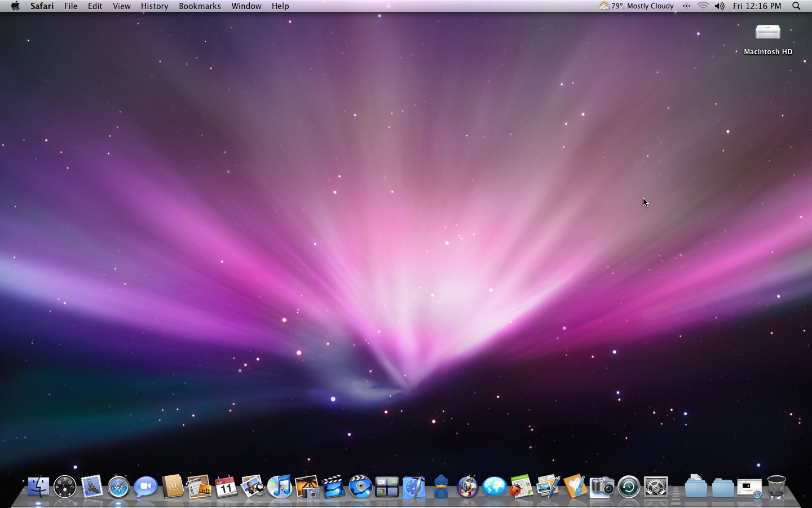Open the Trash
The width and height of the screenshot is (812, 508).
pos(776,487)
